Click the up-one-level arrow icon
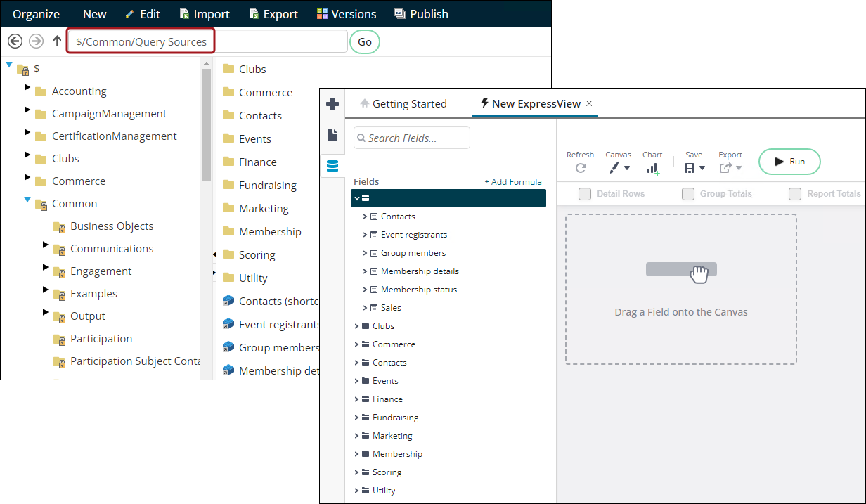 click(57, 41)
